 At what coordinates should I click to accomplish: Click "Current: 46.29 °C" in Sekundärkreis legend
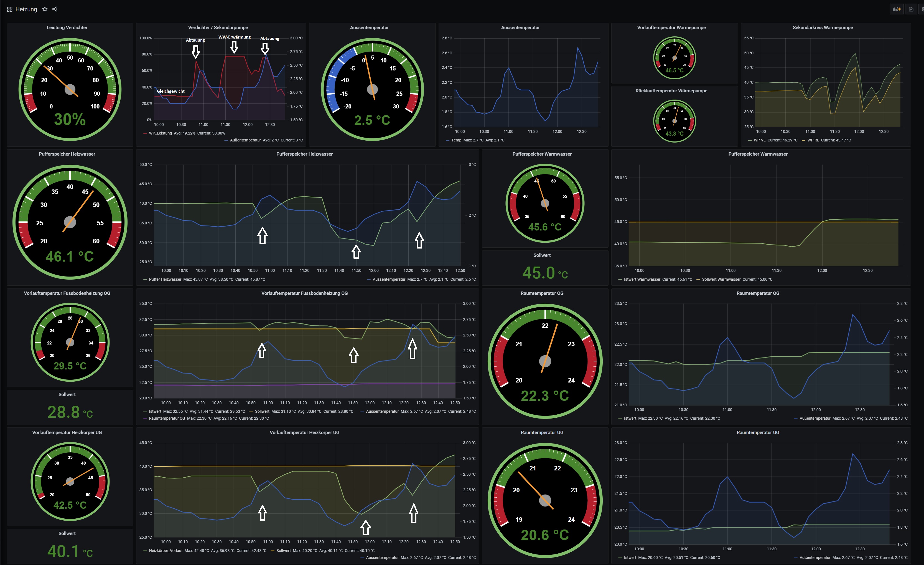pos(783,140)
